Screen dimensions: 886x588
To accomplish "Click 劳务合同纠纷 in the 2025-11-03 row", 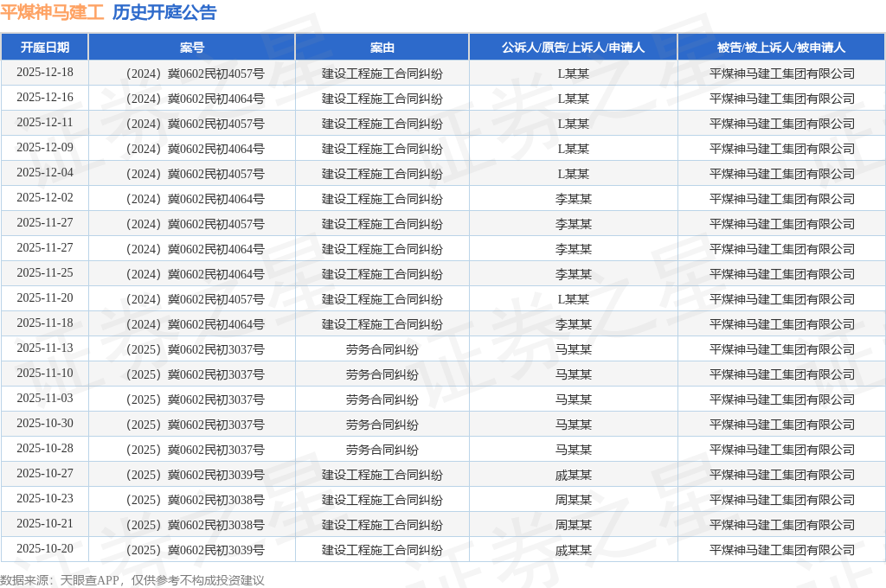I will point(382,399).
